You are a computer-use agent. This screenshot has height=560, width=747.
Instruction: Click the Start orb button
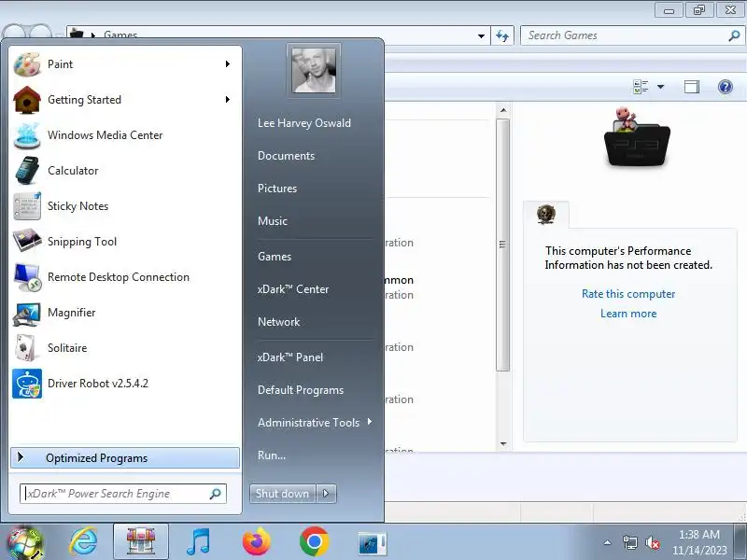pos(24,542)
